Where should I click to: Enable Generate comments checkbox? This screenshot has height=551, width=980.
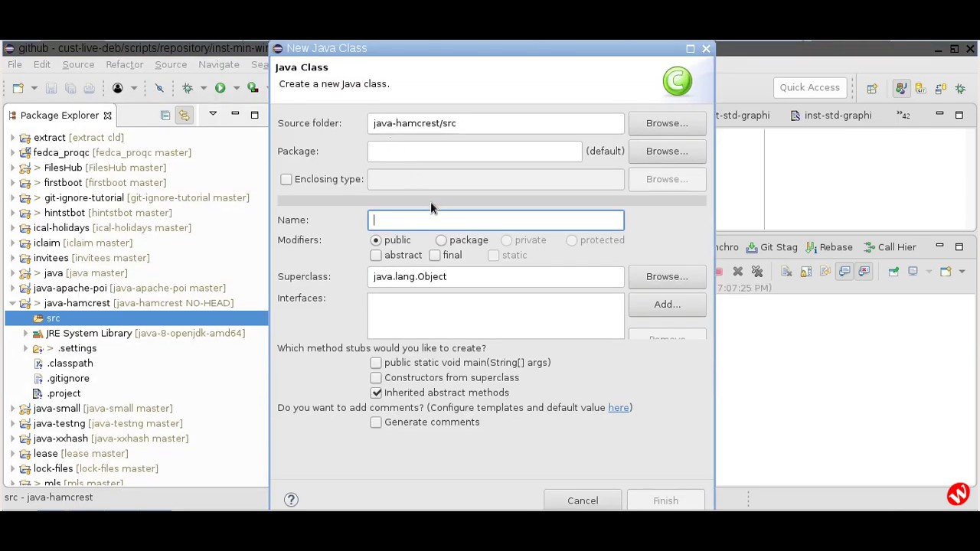(x=376, y=422)
